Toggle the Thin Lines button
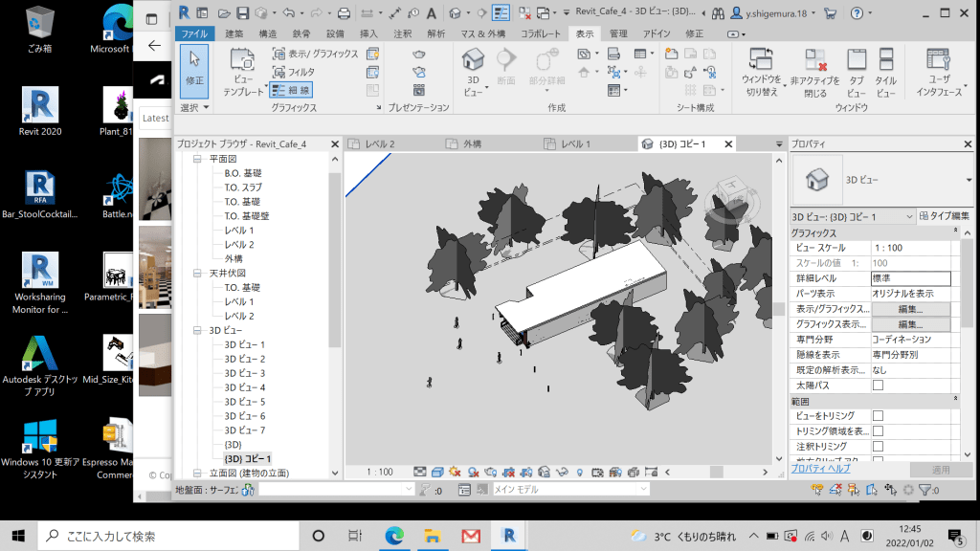 pyautogui.click(x=293, y=89)
